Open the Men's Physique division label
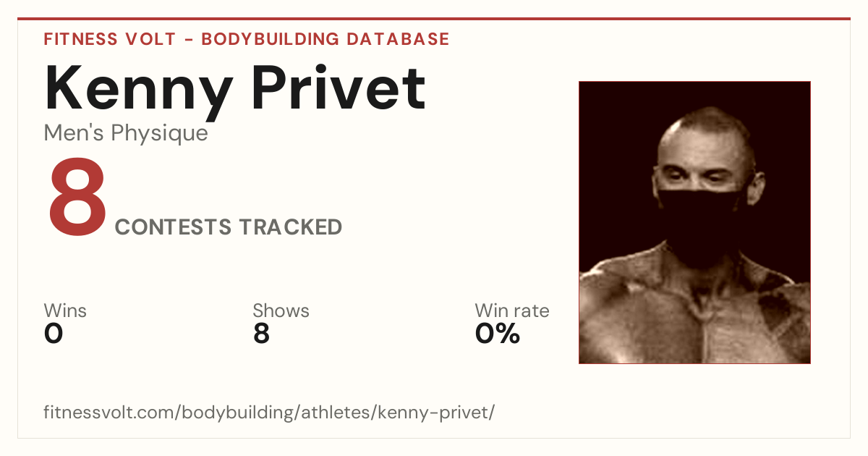This screenshot has height=456, width=868. pos(126,132)
